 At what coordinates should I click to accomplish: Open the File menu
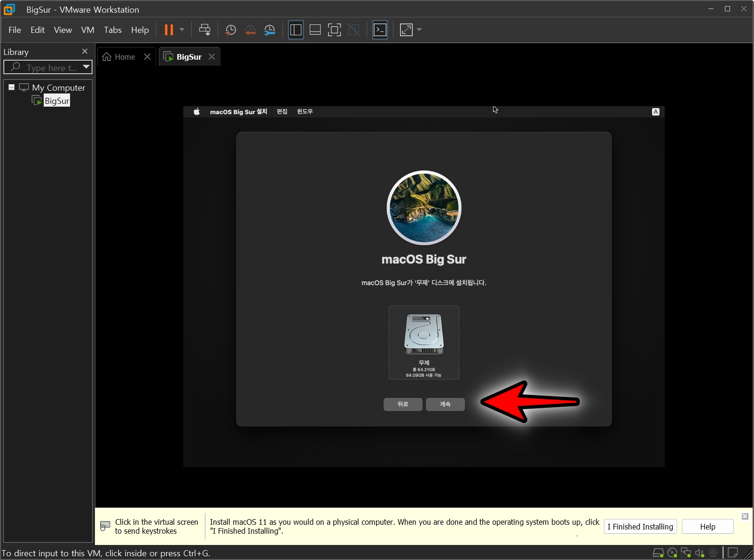15,30
